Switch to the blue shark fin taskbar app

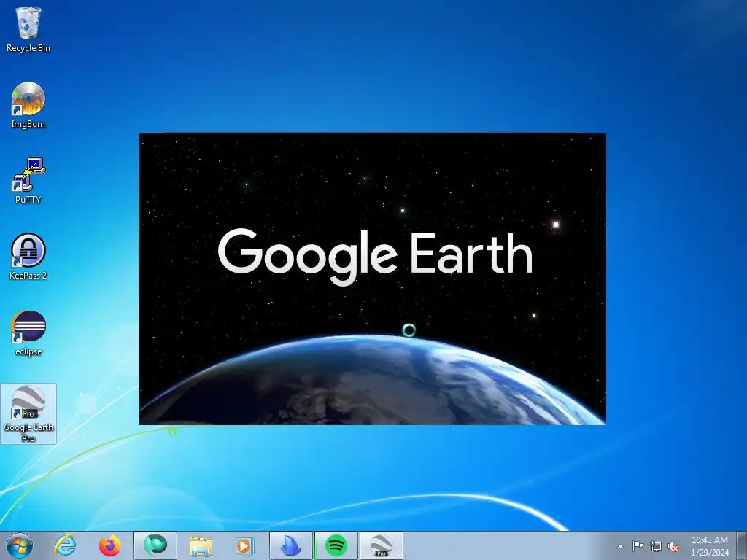tap(290, 545)
